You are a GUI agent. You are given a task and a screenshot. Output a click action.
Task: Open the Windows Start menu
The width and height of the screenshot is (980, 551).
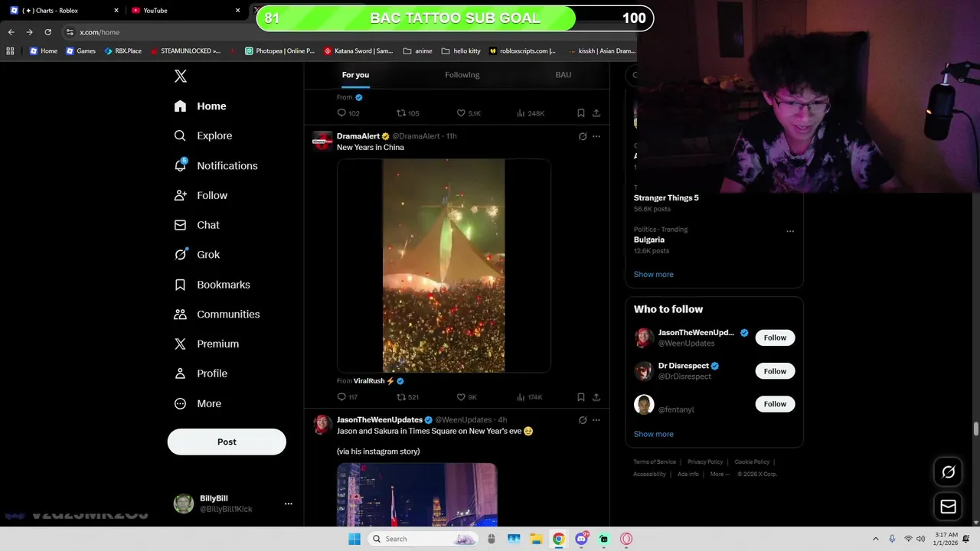[354, 539]
